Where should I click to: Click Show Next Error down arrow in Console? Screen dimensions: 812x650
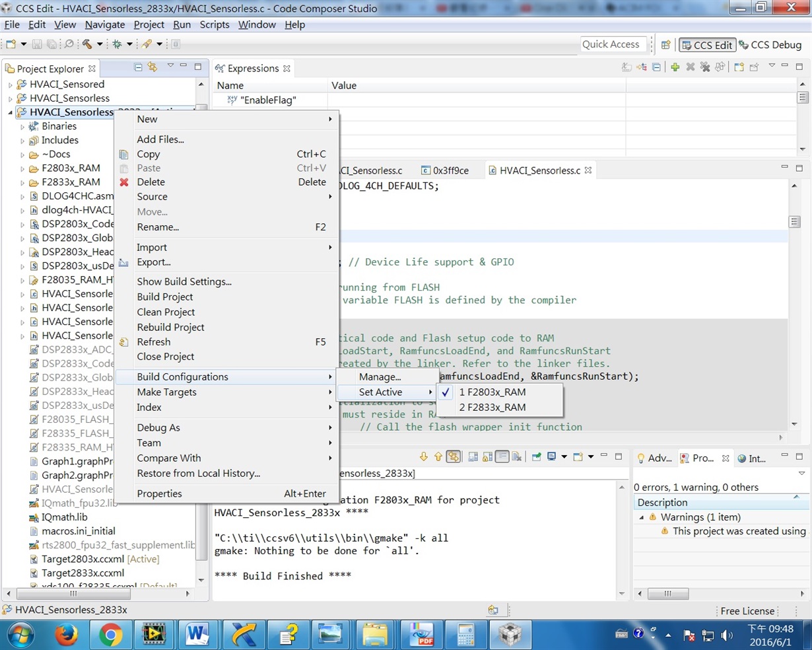(x=423, y=456)
